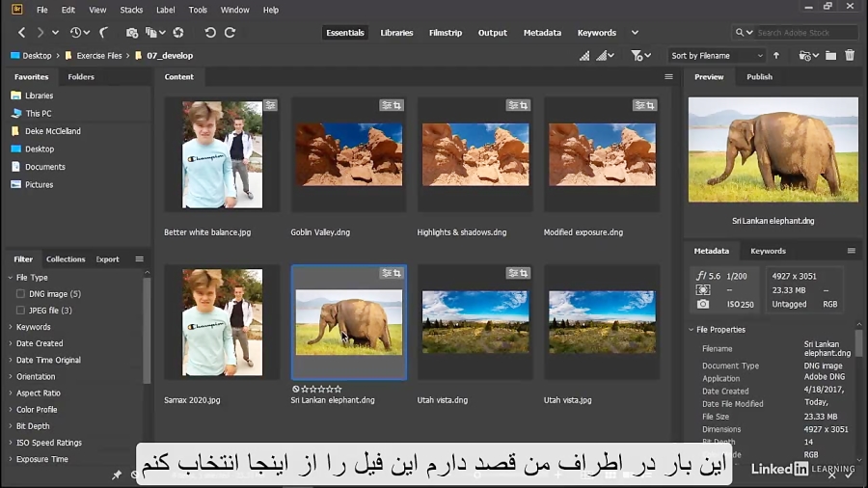This screenshot has height=488, width=868.
Task: Select the Better white balance.jpg thumbnail
Action: pyautogui.click(x=223, y=155)
